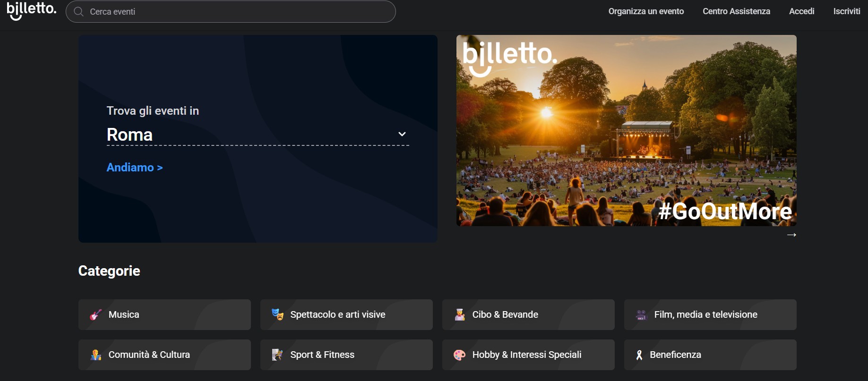This screenshot has width=868, height=381.
Task: Click the Sport & Fitness athlete icon
Action: point(277,355)
